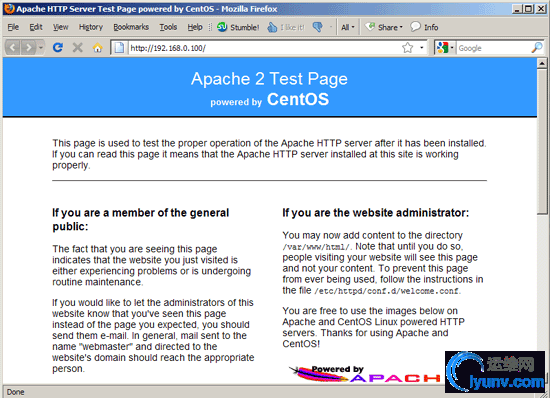Image resolution: width=550 pixels, height=398 pixels.
Task: Click the Google search input field
Action: 494,48
